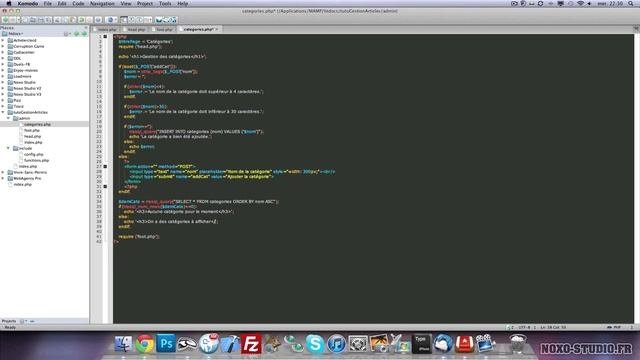
Task: Select index.php directly below head.php
Action: [x=33, y=142]
